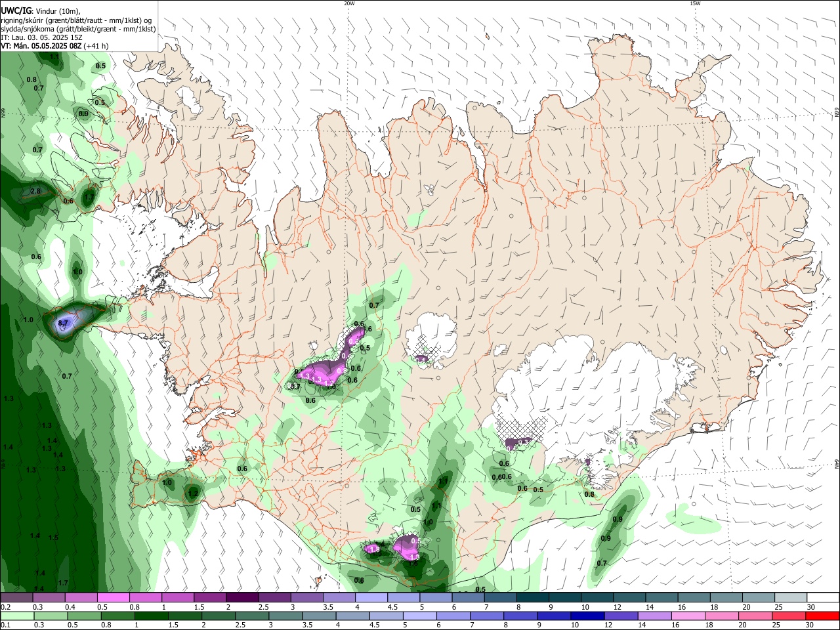
Task: Pick the palest green first swatch of lower legend
Action: pyautogui.click(x=17, y=616)
